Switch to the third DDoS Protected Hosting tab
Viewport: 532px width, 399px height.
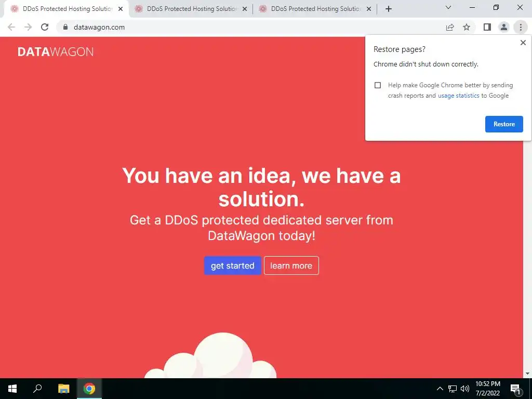coord(315,9)
